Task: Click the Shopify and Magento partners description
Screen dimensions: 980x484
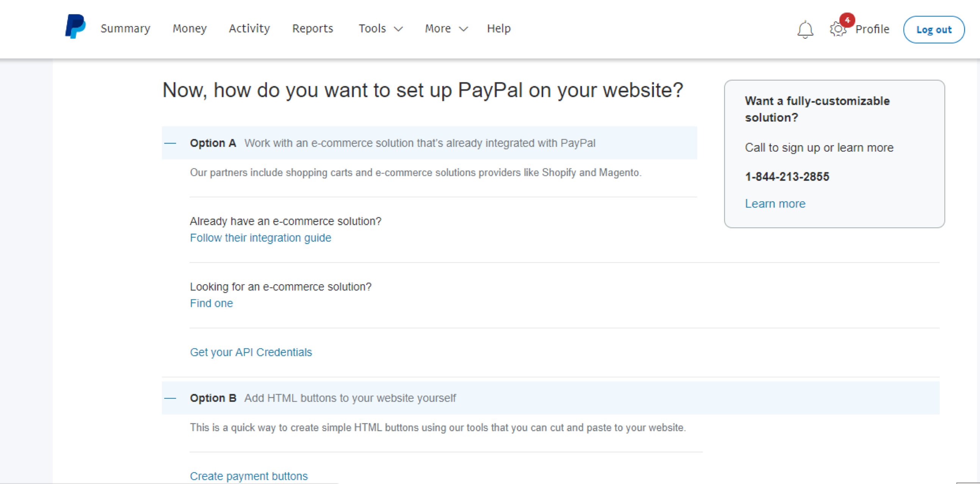Action: click(x=416, y=172)
